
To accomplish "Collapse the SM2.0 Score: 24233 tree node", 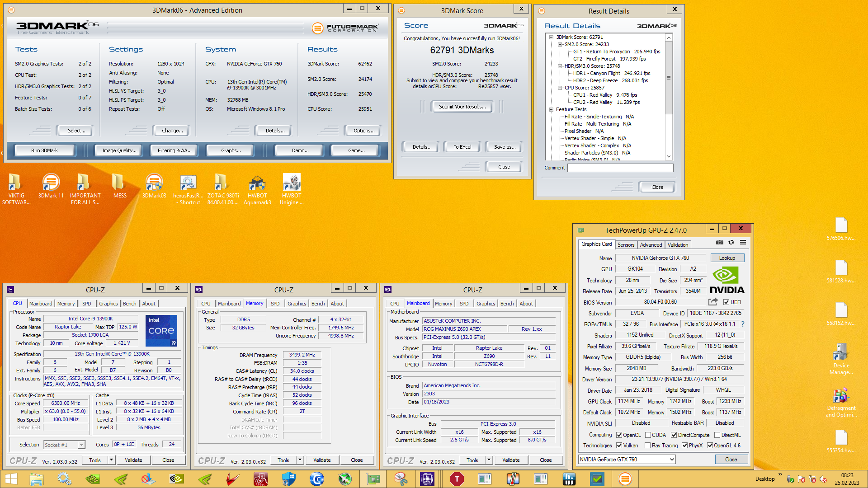I will [x=560, y=44].
